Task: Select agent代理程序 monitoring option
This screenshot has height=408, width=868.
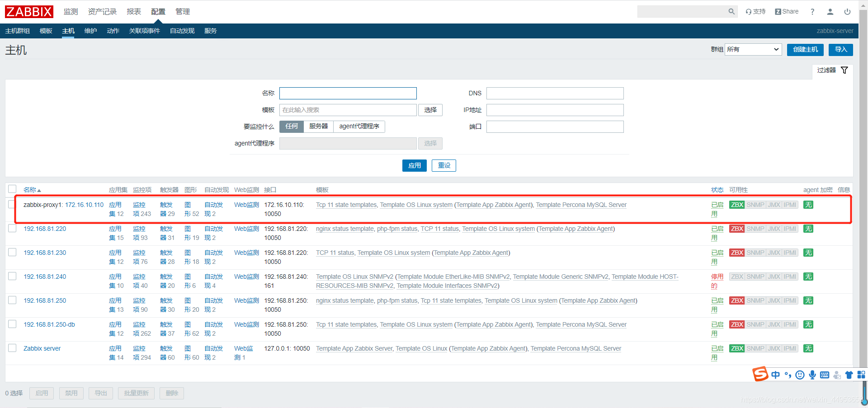Action: coord(359,127)
